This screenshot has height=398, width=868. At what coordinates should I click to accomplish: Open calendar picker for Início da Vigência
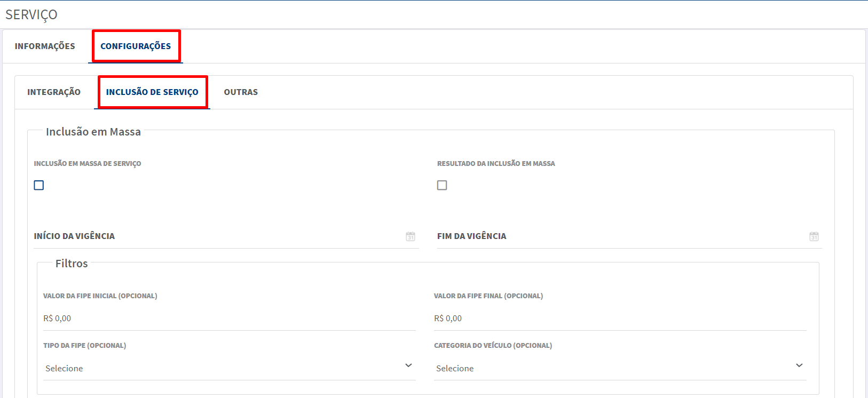coord(411,236)
